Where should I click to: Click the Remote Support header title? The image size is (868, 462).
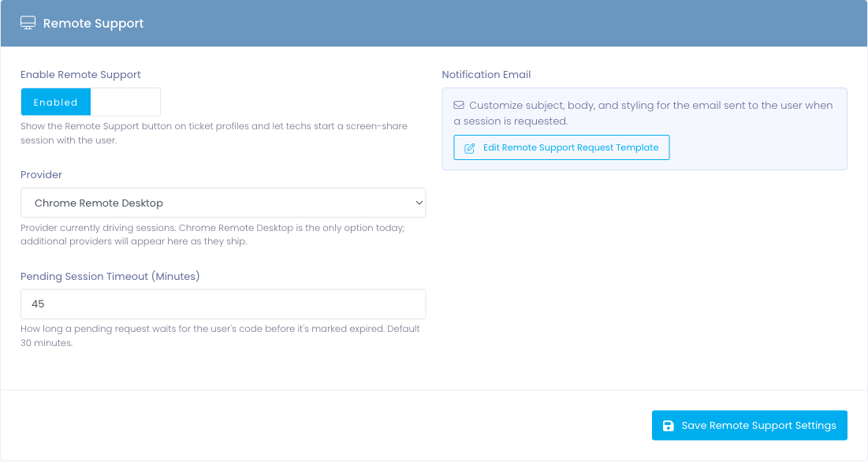click(x=94, y=23)
